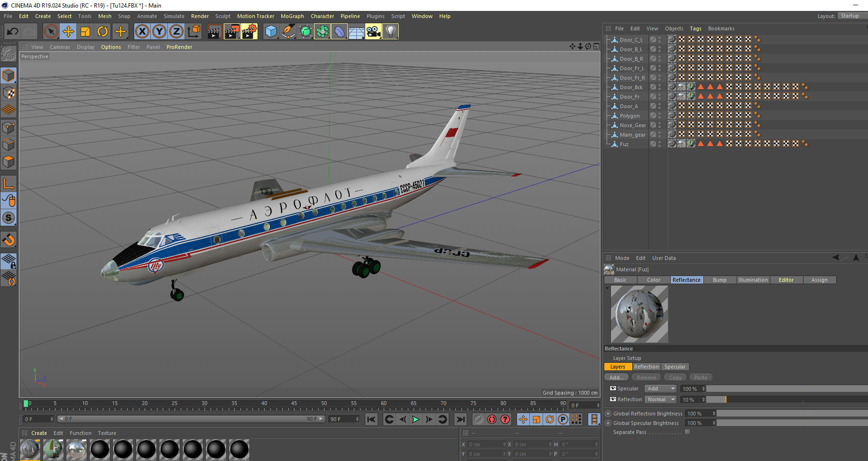Toggle Specular layer visibility eye

pos(613,388)
